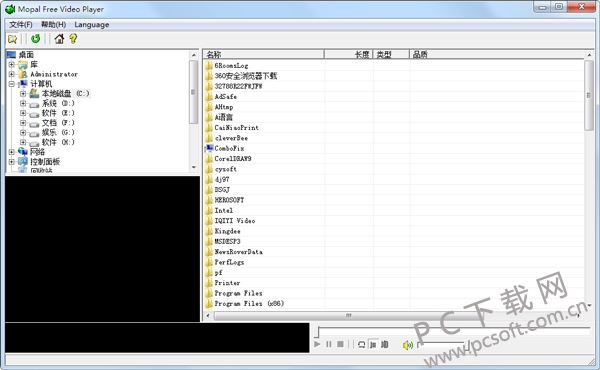Viewport: 600px width, 370px height.
Task: Click the play button
Action: point(317,344)
